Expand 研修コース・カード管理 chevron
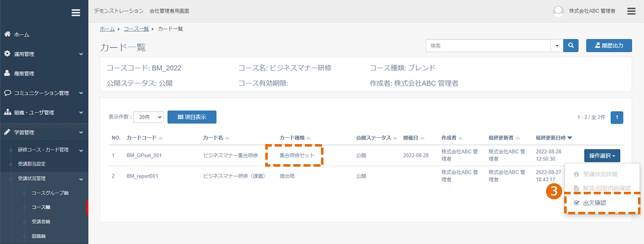 coord(81,150)
